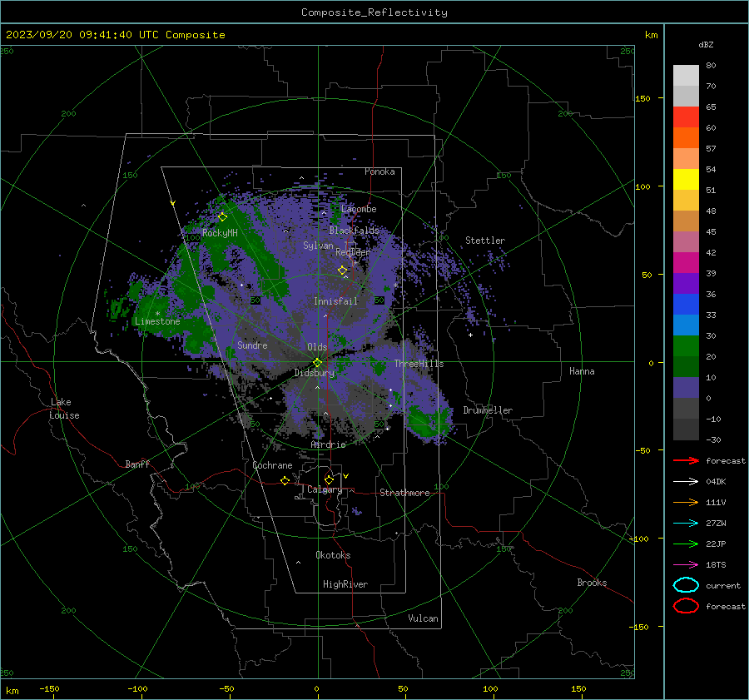Viewport: 749px width, 700px height.
Task: Click the yellow diamond marker above the Calgary label
Action: pos(329,479)
